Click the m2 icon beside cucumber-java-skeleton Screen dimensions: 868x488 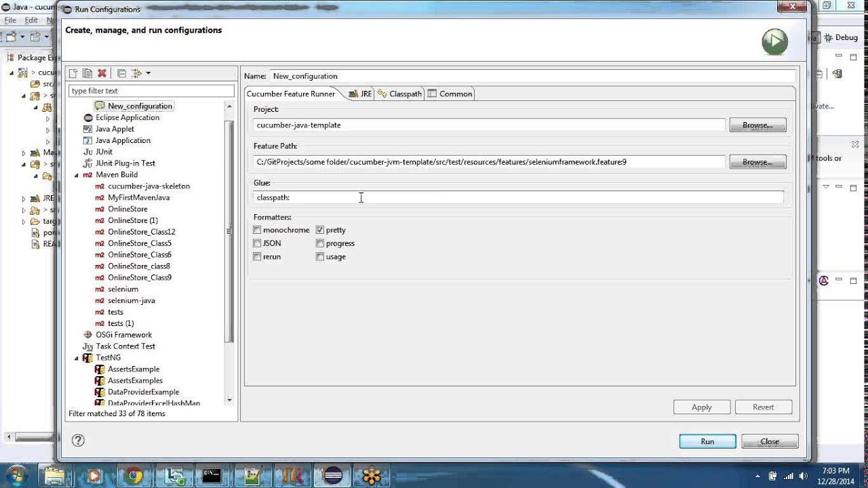pos(100,186)
